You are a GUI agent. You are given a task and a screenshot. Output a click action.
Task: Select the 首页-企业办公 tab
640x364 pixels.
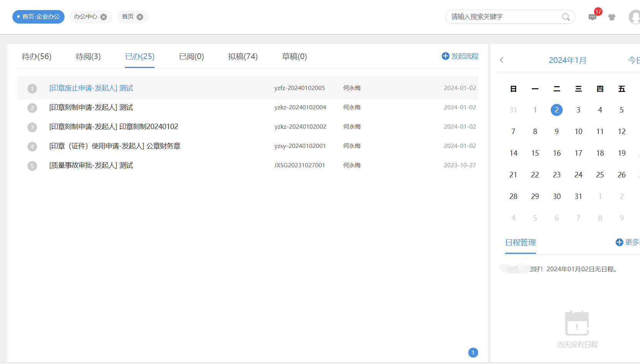point(38,17)
